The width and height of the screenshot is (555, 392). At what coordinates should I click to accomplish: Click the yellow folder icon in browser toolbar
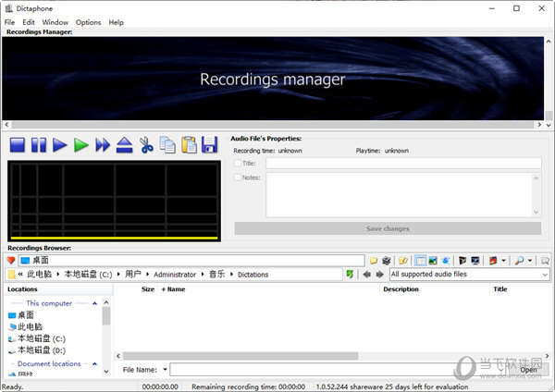click(x=374, y=261)
